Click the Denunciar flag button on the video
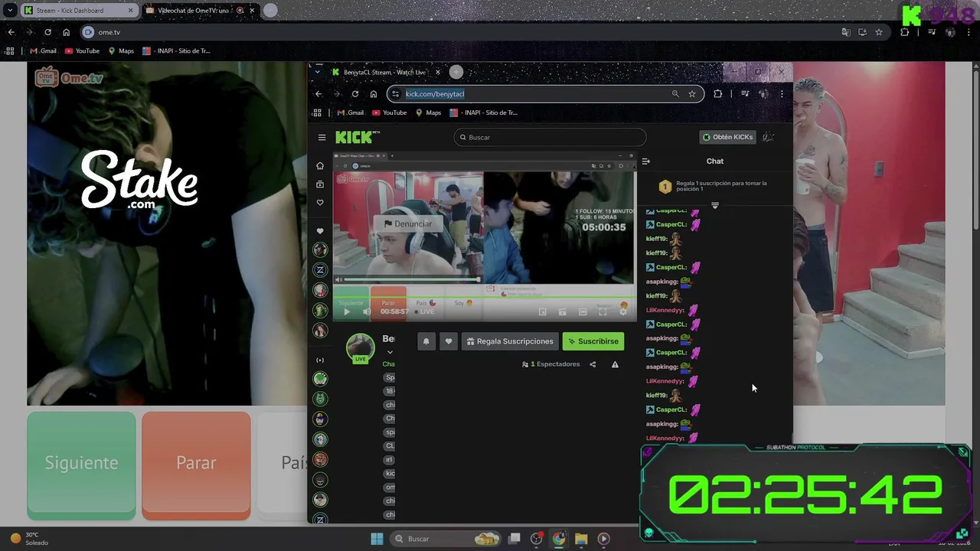Image resolution: width=980 pixels, height=551 pixels. pos(407,223)
